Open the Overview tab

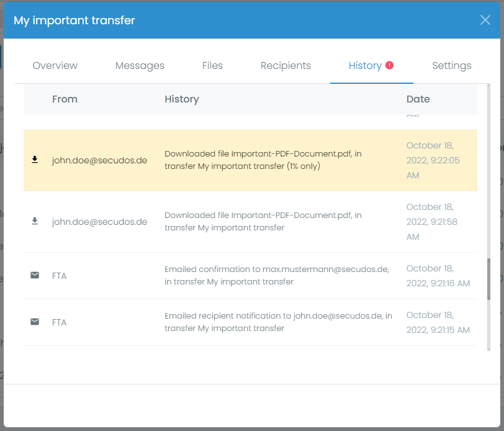point(55,66)
